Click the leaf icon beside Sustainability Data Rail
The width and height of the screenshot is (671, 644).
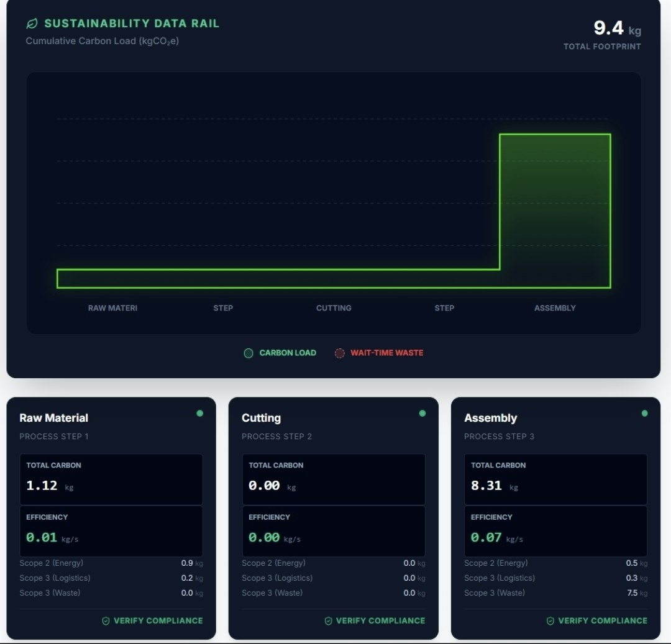[x=32, y=23]
